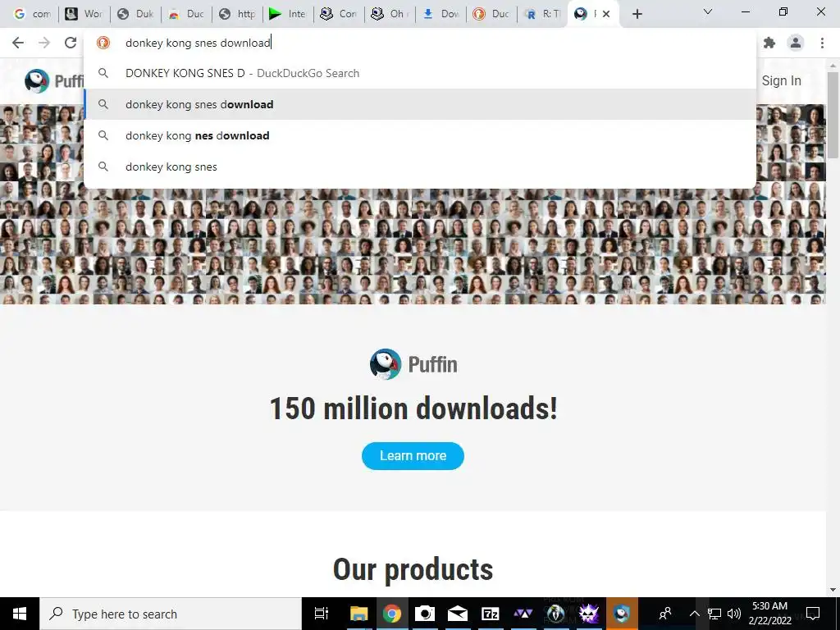This screenshot has height=630, width=840.
Task: Click the scrollbar down arrow
Action: tap(833, 590)
